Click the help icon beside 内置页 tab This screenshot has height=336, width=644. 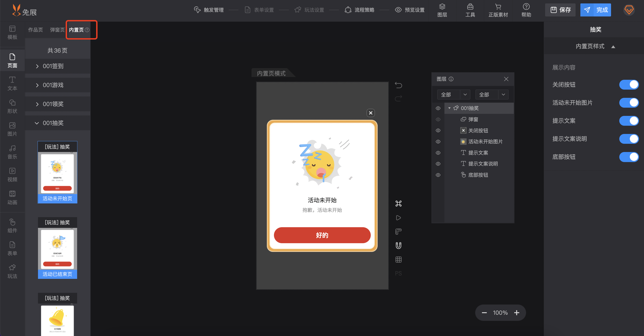click(x=87, y=30)
